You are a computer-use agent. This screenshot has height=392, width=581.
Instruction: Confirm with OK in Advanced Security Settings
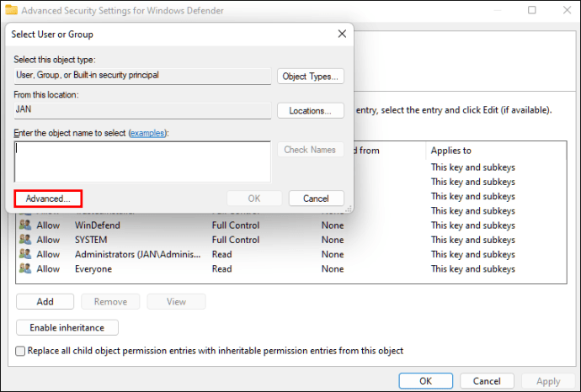[x=426, y=381]
